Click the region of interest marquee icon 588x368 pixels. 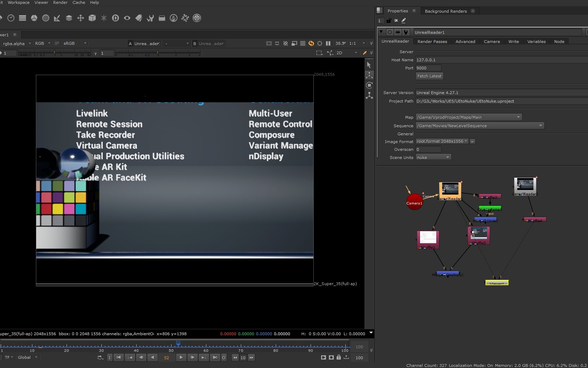pyautogui.click(x=319, y=53)
